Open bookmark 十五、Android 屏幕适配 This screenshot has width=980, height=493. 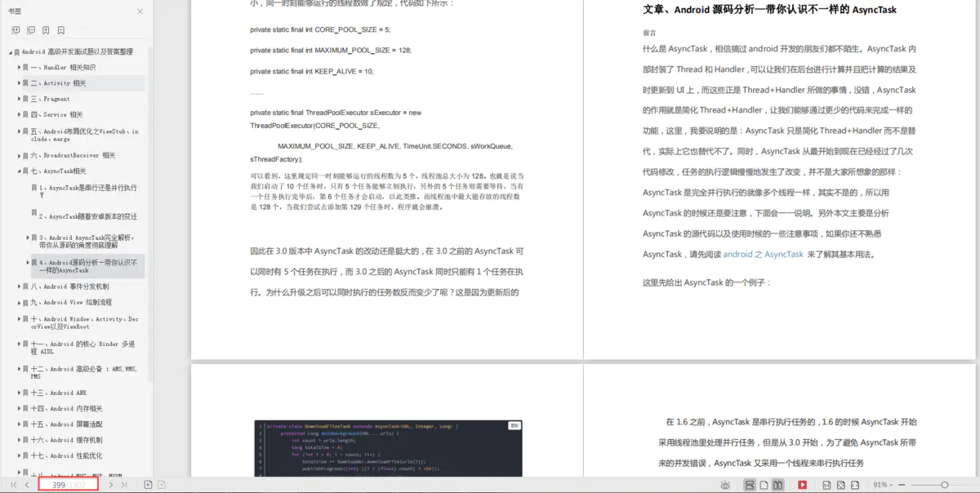(66, 424)
